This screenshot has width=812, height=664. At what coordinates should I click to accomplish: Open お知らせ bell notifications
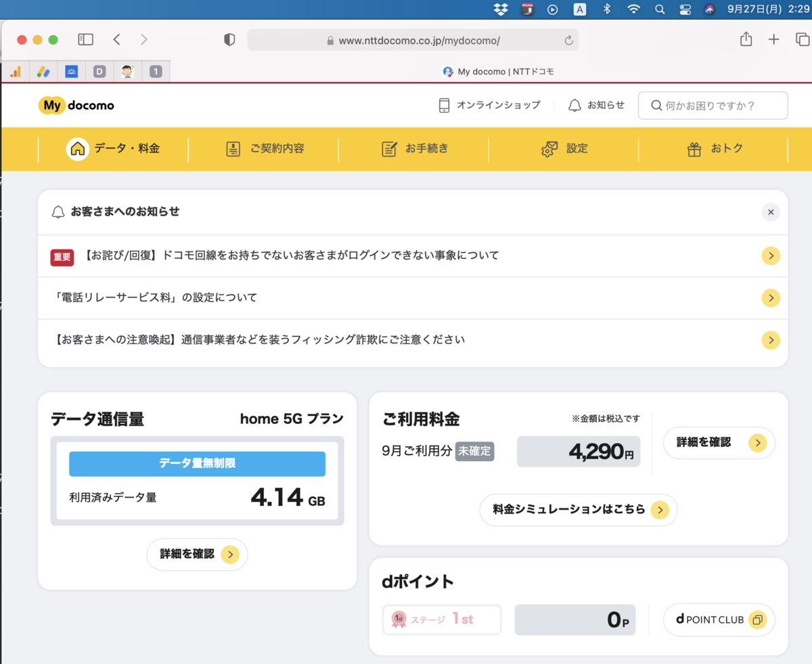pos(596,105)
